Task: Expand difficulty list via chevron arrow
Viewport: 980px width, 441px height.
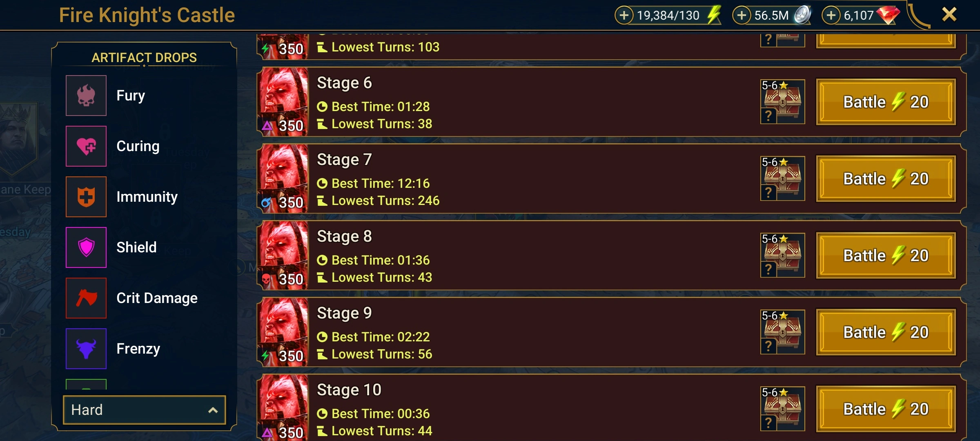Action: click(213, 410)
